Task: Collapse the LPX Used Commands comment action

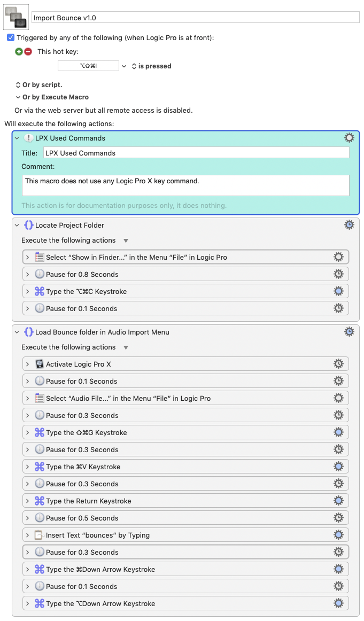Action: pos(17,138)
